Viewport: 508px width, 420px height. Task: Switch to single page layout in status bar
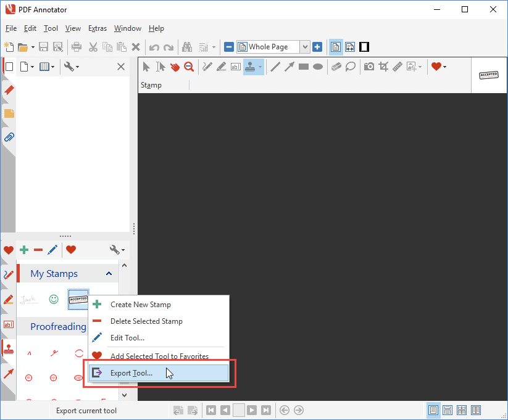pyautogui.click(x=433, y=411)
